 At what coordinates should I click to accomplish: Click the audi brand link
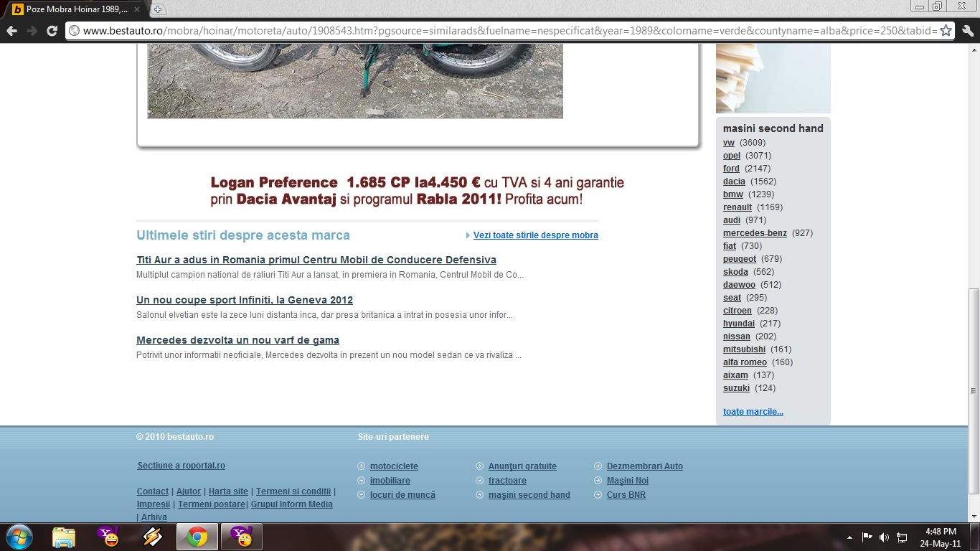click(x=732, y=220)
